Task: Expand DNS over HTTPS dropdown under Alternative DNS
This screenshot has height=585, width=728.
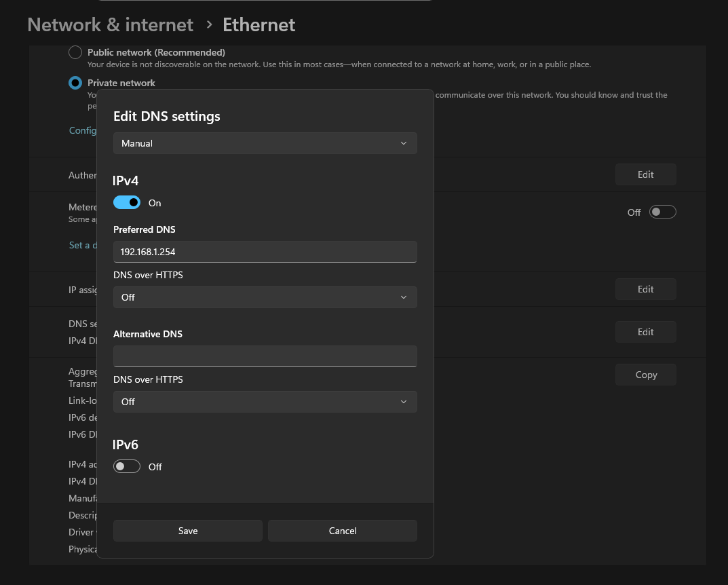Action: point(265,402)
